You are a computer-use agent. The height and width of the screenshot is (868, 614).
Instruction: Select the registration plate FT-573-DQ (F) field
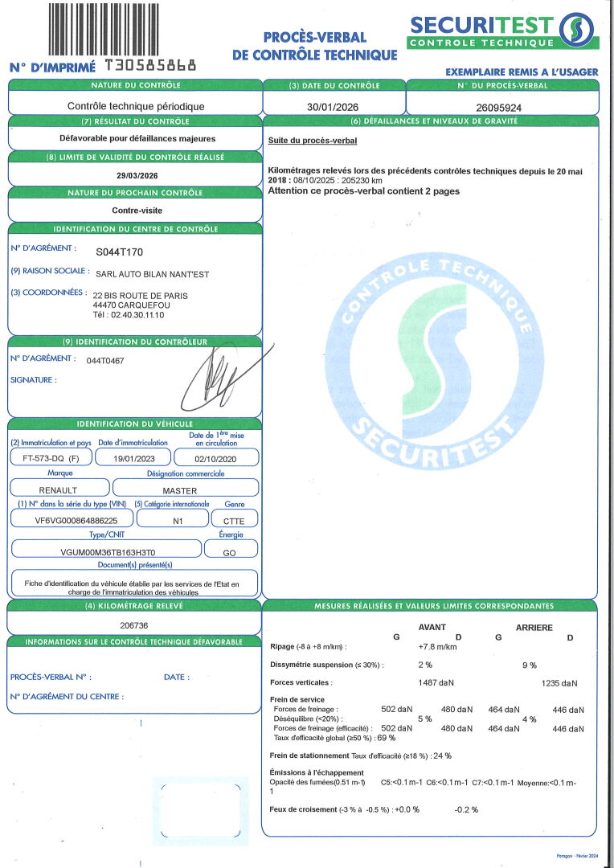pos(50,457)
